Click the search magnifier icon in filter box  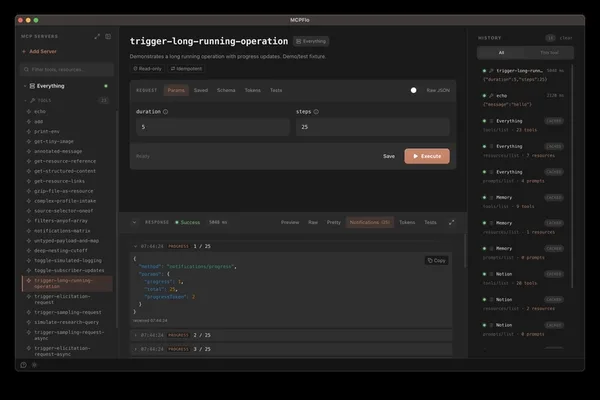(26, 70)
